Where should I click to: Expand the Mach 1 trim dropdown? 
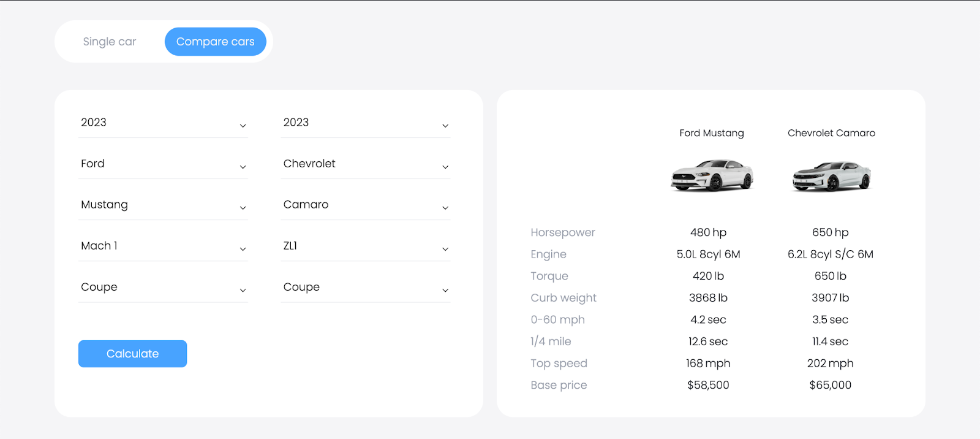163,246
